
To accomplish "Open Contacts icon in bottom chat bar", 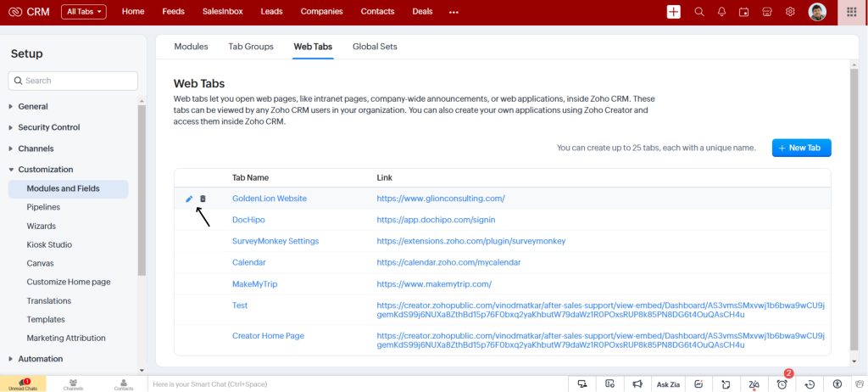I will coord(124,384).
